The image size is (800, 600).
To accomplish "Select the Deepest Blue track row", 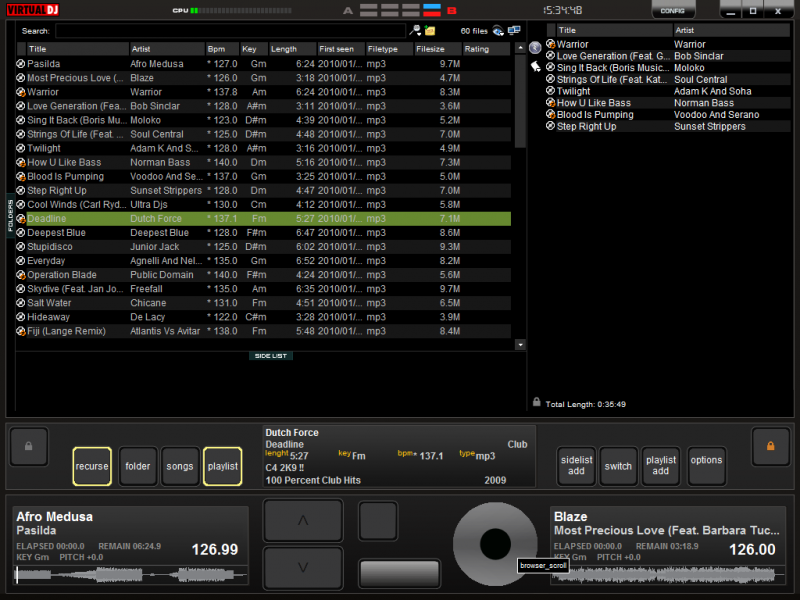I will (x=263, y=233).
